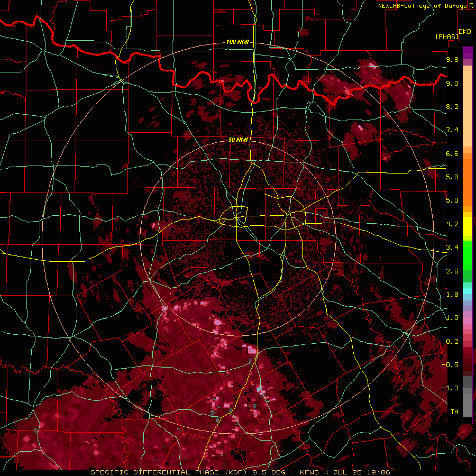Click the 4.2 scale value
The image size is (476, 476).
(452, 224)
